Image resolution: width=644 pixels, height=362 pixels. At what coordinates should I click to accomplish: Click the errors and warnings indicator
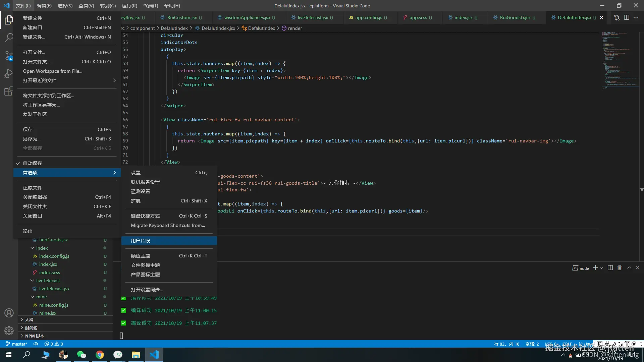tap(54, 344)
